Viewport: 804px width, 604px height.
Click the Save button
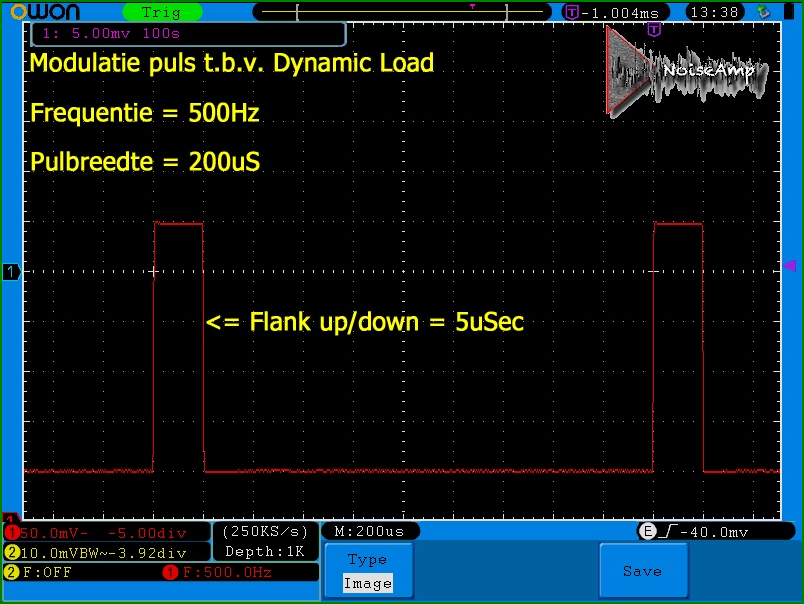point(643,571)
